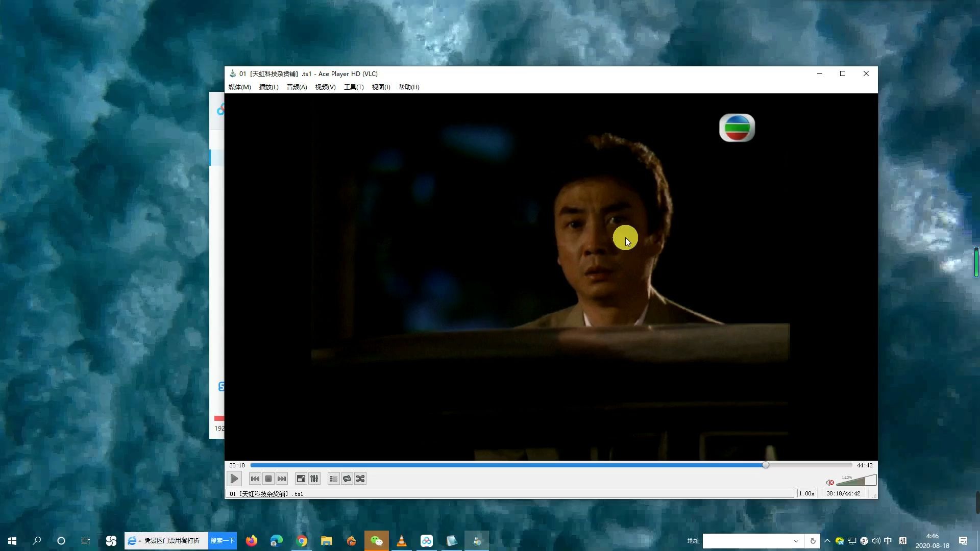Open the clock and date 4:46
This screenshot has width=980, height=551.
(x=932, y=541)
